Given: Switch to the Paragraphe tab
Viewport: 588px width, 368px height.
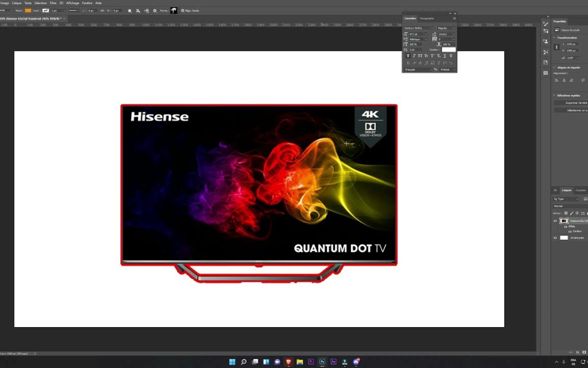Looking at the screenshot, I should [426, 18].
